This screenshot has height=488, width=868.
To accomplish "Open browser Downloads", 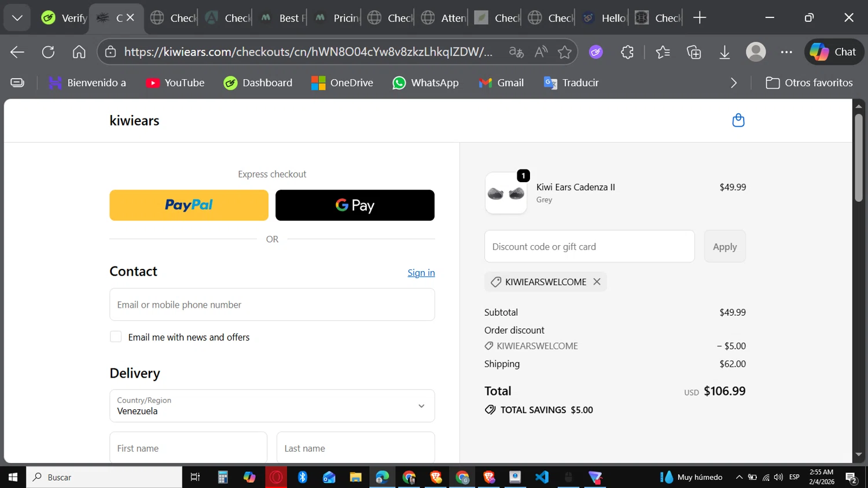I will (x=724, y=52).
